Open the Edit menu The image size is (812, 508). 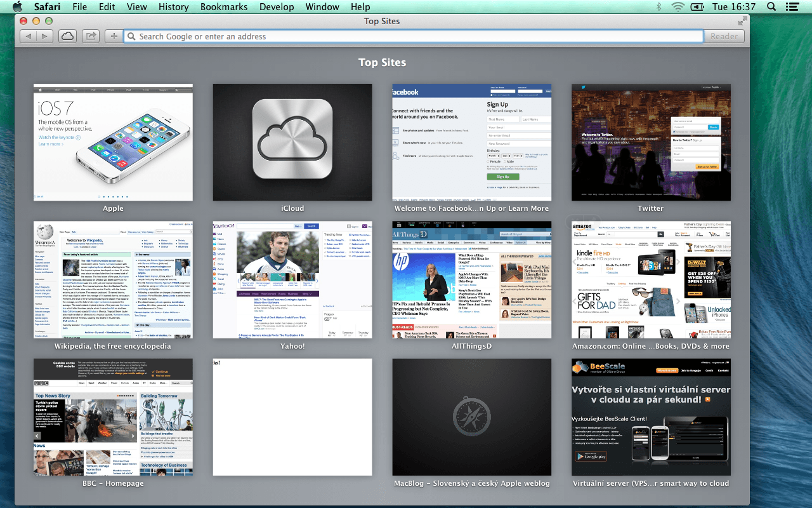(107, 7)
